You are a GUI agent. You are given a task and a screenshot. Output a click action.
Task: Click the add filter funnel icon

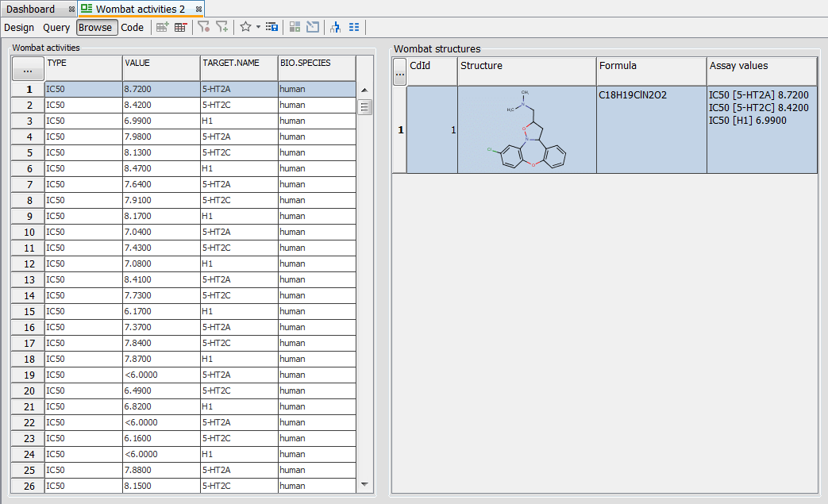coord(222,27)
